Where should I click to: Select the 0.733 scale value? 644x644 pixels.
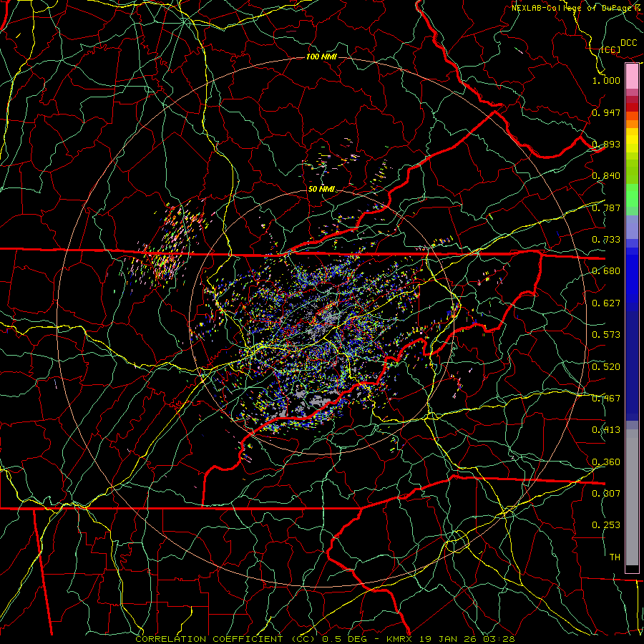(x=606, y=240)
